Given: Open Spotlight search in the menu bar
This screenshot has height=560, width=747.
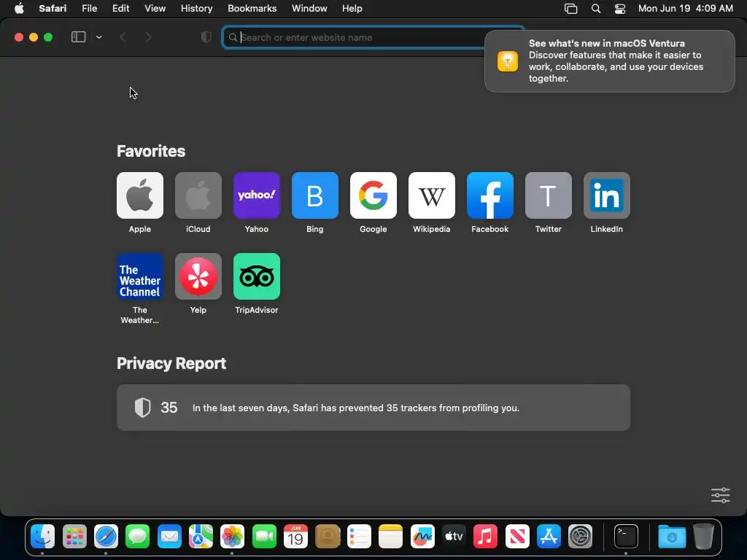Looking at the screenshot, I should click(595, 9).
